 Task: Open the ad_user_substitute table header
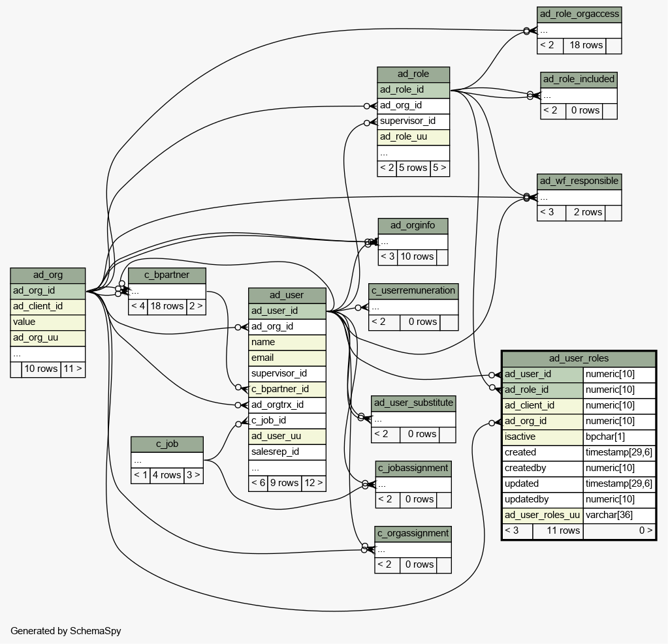413,403
